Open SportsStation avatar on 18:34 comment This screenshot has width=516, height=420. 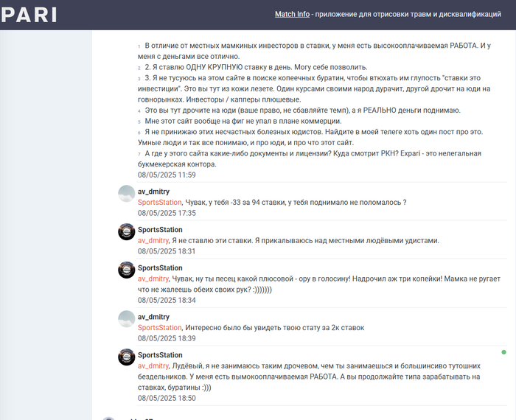[x=127, y=270]
